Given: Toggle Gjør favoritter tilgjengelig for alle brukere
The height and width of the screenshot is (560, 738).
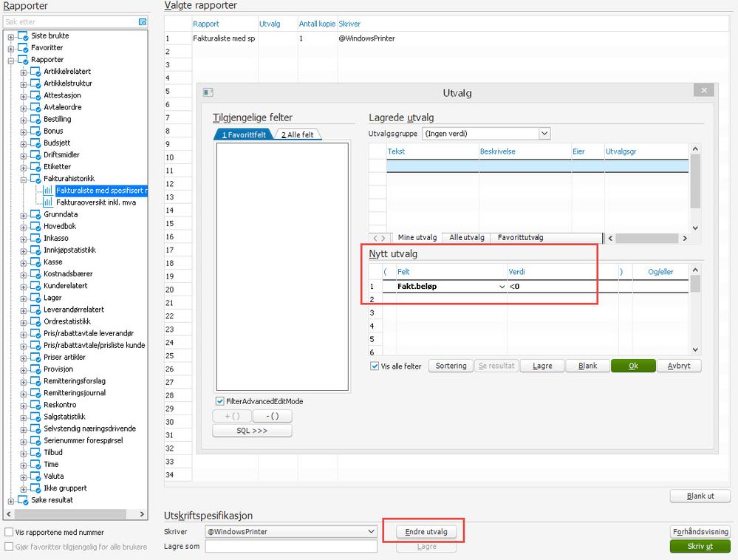Looking at the screenshot, I should pyautogui.click(x=9, y=547).
